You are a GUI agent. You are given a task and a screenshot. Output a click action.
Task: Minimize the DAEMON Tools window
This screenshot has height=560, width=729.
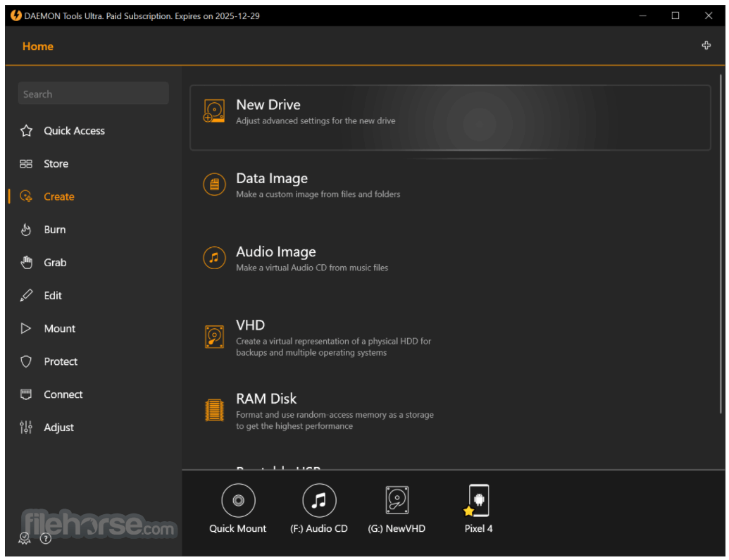[x=643, y=15]
